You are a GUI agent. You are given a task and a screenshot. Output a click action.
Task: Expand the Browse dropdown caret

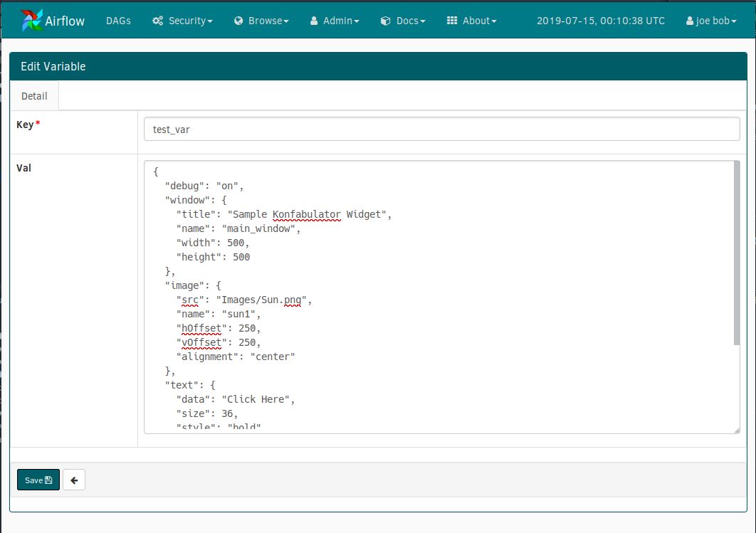[x=286, y=21]
